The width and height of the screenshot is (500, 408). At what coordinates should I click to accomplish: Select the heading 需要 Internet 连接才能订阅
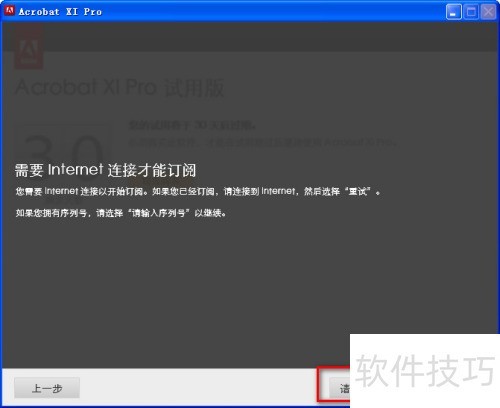105,170
